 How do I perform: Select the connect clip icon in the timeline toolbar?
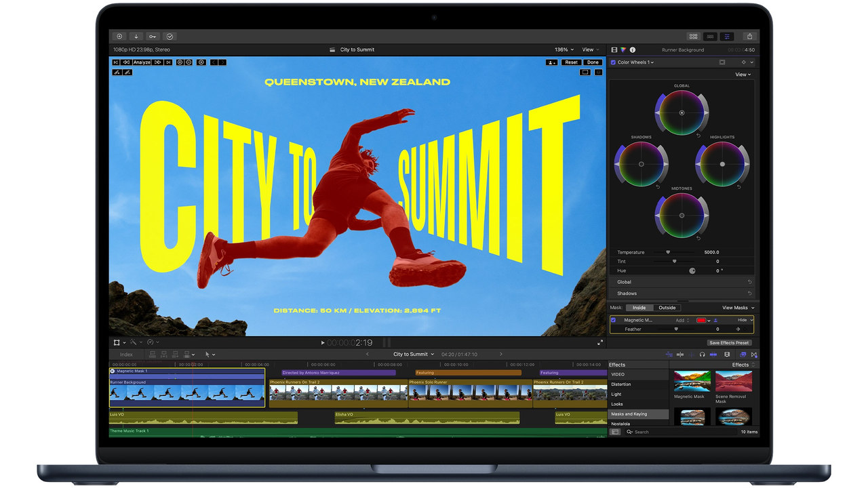pyautogui.click(x=153, y=354)
